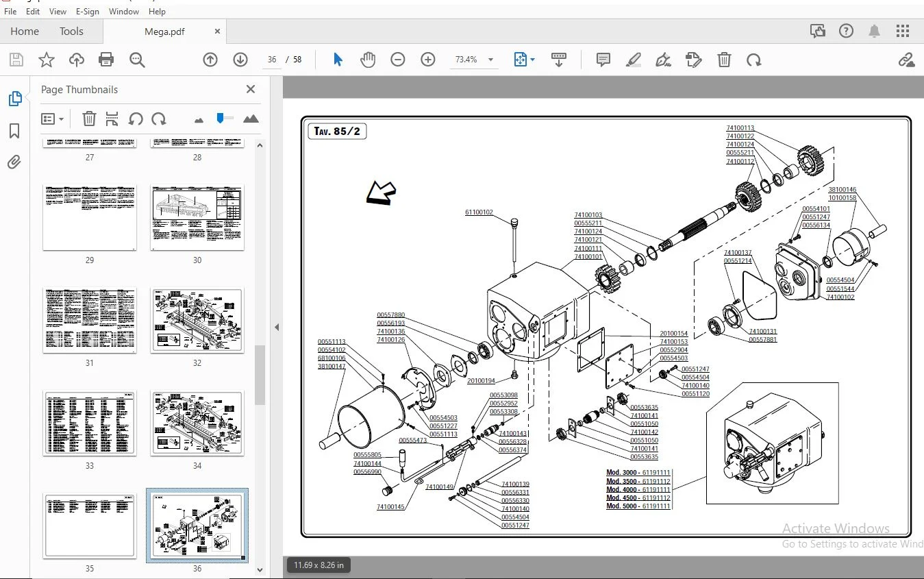The height and width of the screenshot is (579, 924).
Task: Close the Page Thumbnails panel
Action: (x=251, y=89)
